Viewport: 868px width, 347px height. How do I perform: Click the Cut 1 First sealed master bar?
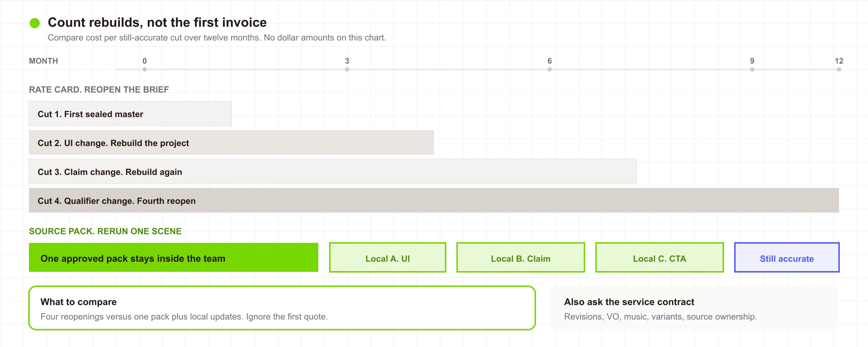[130, 113]
